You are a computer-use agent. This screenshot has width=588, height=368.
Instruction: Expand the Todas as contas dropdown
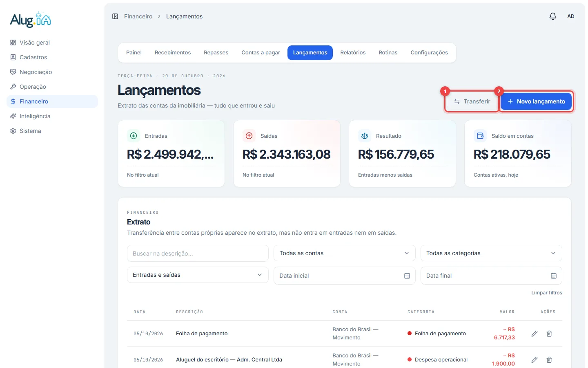[x=345, y=253]
